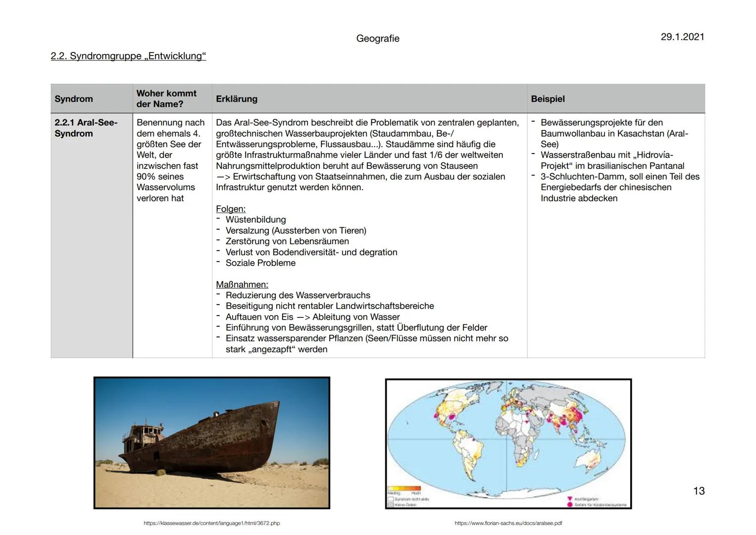Click the map's Niedrig-Hoch color scale
This screenshot has width=756, height=535.
coord(404,489)
